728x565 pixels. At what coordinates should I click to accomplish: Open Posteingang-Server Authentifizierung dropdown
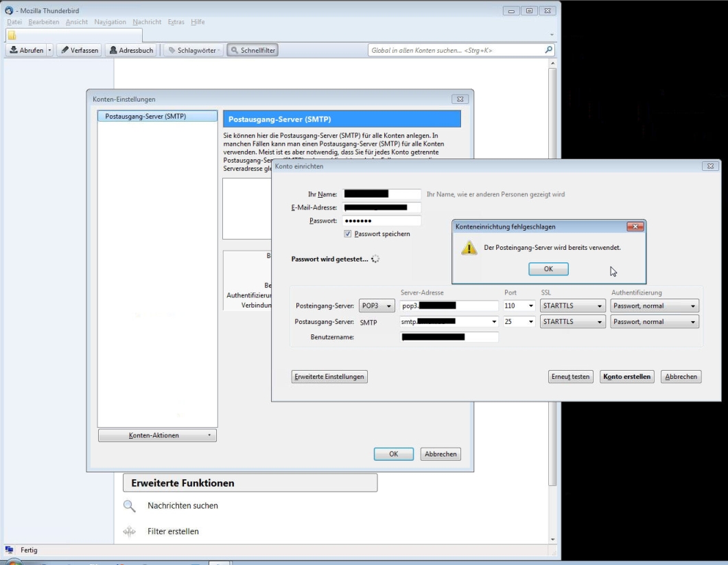coord(655,305)
